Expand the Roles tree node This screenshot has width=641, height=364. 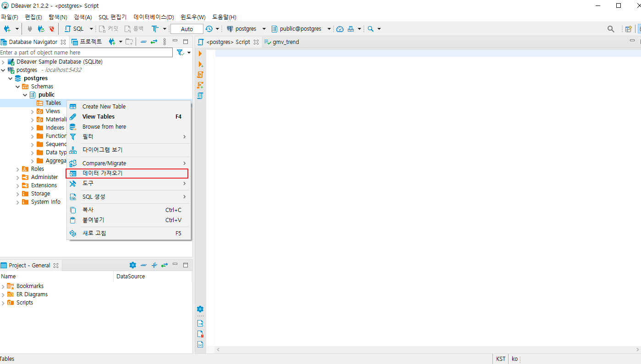[18, 169]
